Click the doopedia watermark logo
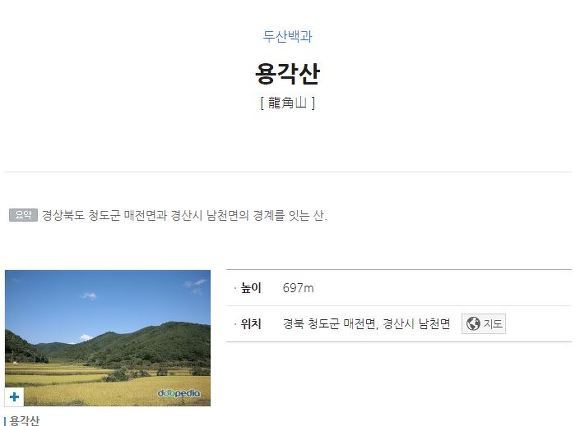Screen dimensions: 580x426 click(x=179, y=393)
